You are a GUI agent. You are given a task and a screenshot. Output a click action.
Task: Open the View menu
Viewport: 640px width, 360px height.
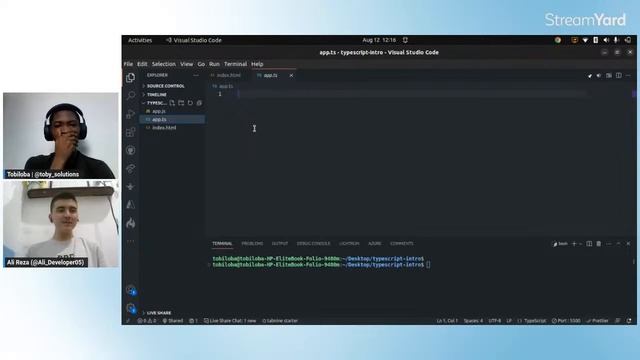coord(187,64)
